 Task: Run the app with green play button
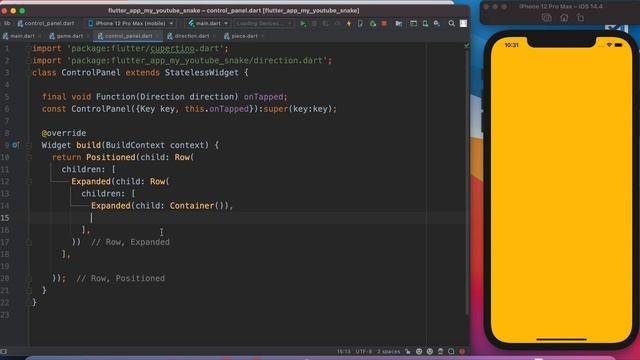303,24
